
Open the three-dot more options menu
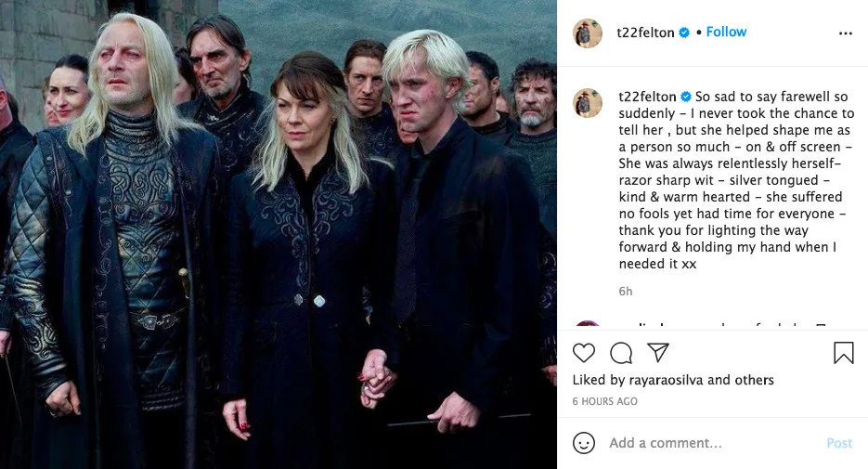click(x=846, y=33)
